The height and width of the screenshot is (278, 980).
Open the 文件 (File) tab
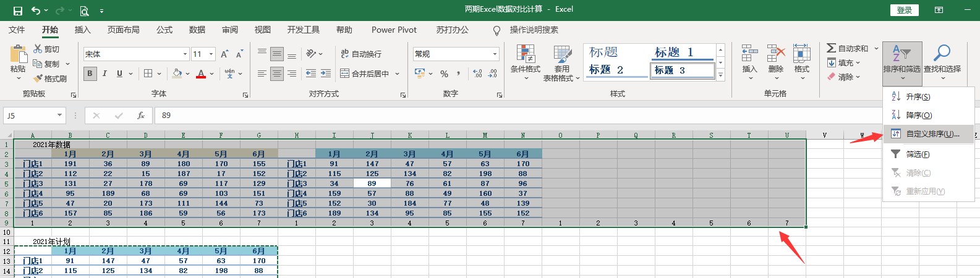[17, 30]
